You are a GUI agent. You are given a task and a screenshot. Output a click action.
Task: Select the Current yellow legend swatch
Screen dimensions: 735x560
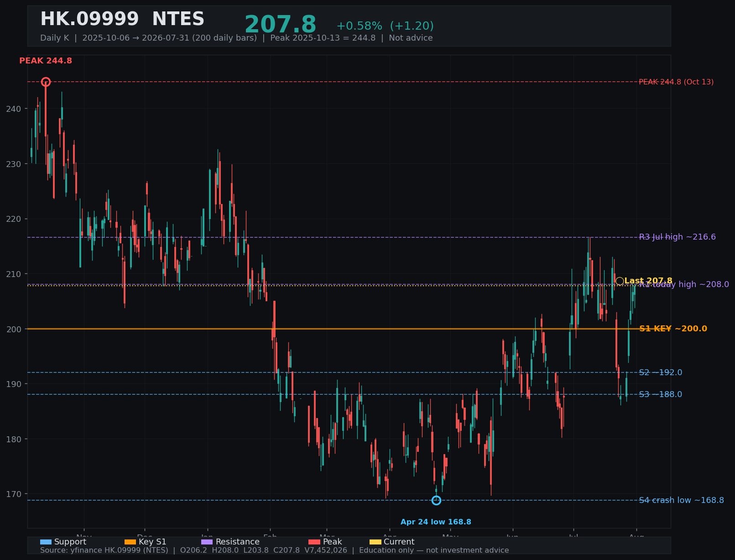coord(375,542)
